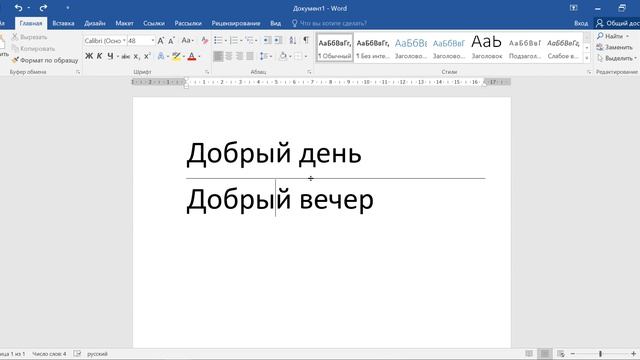
Task: Open the Вид ribbon tab
Action: 276,23
